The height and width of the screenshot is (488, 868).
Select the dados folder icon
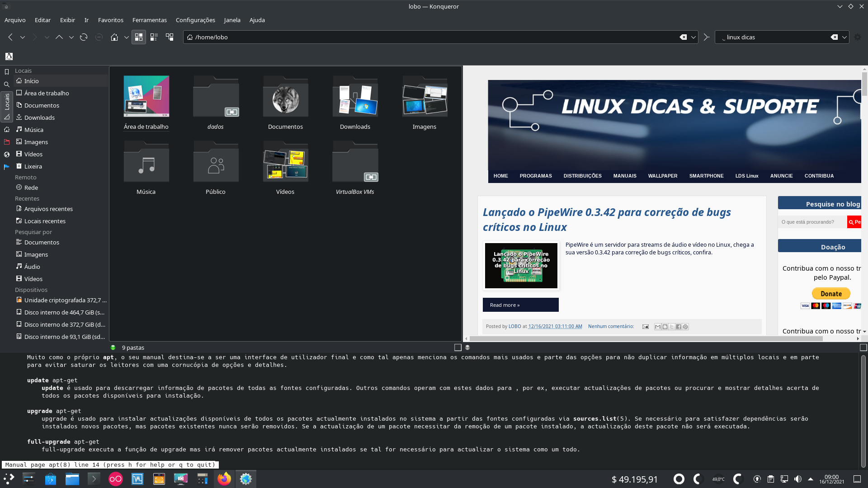pyautogui.click(x=216, y=97)
